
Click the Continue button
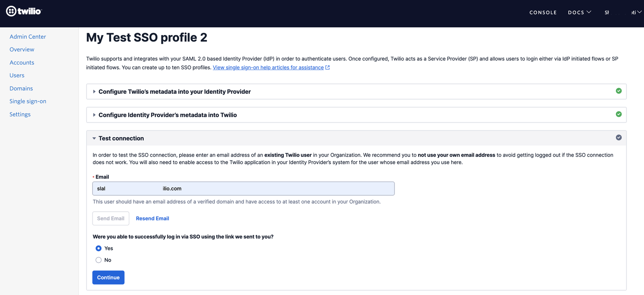tap(108, 277)
